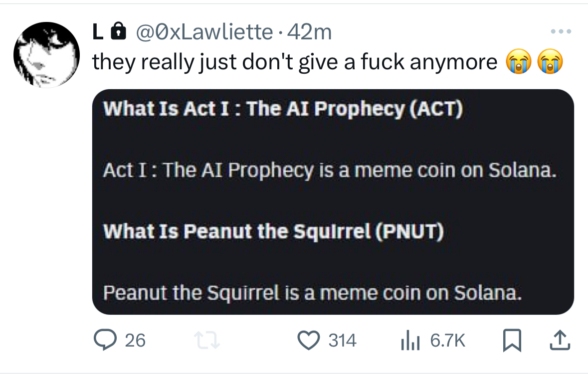Open share options from the upload icon

pos(560,341)
